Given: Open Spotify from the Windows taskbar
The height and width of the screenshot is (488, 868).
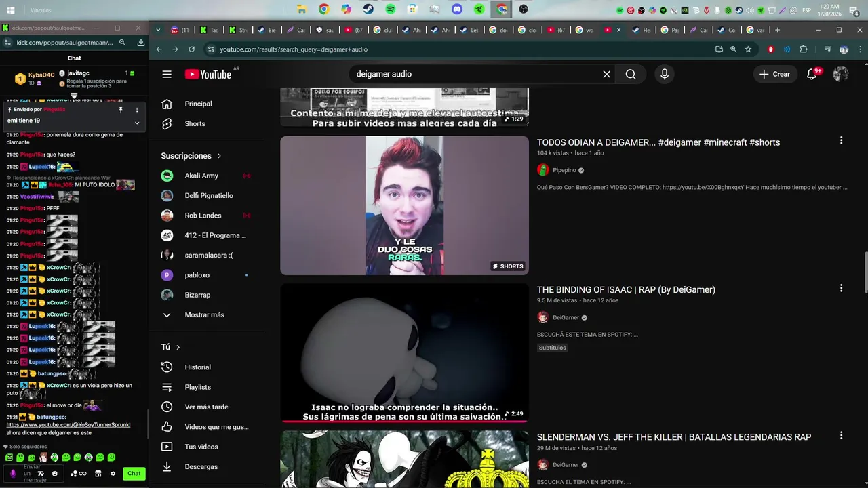Looking at the screenshot, I should click(x=391, y=9).
